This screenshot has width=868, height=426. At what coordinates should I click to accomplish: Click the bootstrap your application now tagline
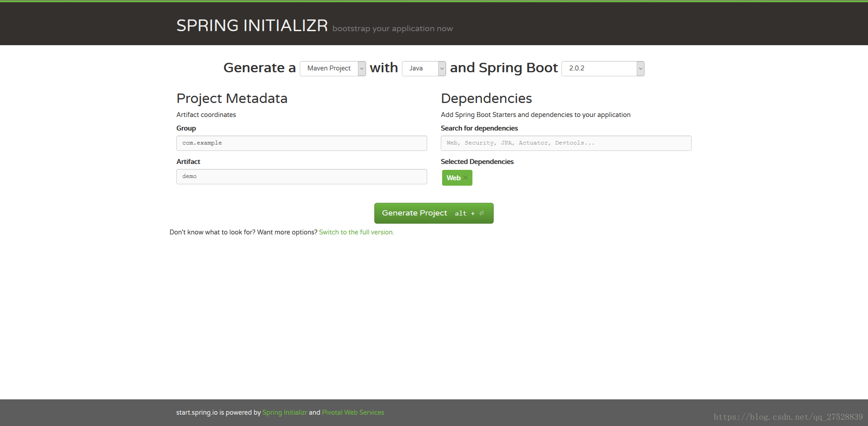pyautogui.click(x=392, y=28)
